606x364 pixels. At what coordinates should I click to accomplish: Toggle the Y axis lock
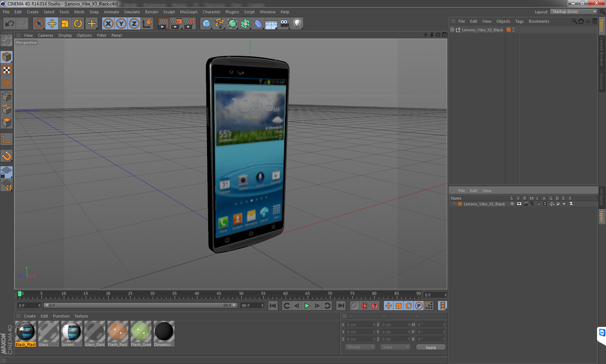pyautogui.click(x=121, y=24)
